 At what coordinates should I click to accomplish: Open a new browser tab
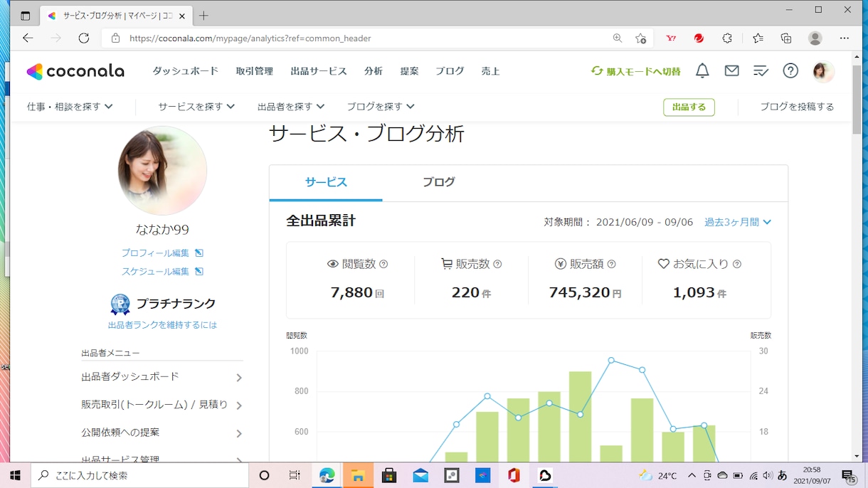(203, 16)
